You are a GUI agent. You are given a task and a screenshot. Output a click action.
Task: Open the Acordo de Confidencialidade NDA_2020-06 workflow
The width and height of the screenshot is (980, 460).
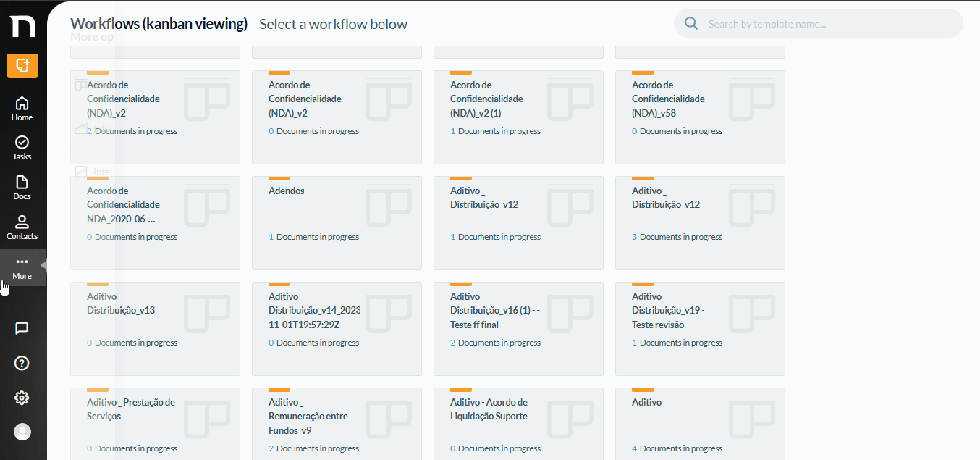[x=155, y=223]
